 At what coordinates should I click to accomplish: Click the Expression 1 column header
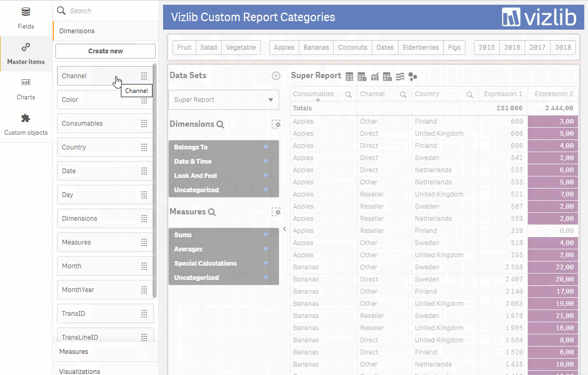(x=503, y=94)
